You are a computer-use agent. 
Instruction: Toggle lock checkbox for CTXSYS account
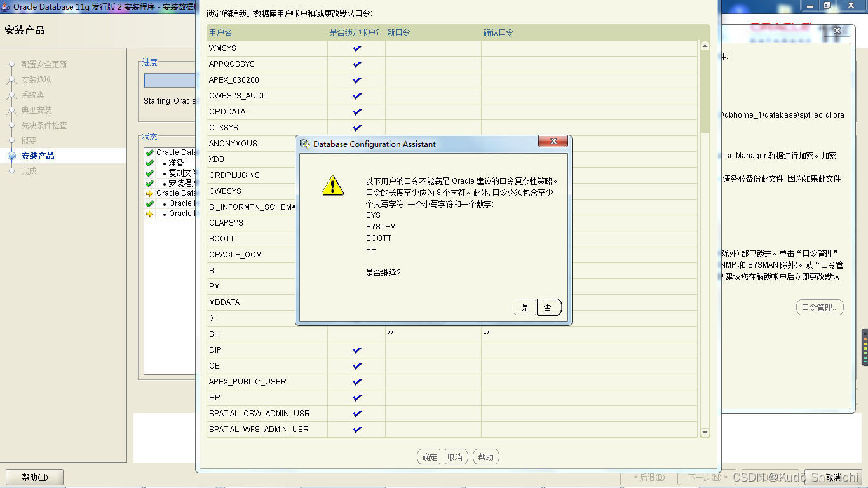[x=357, y=128]
